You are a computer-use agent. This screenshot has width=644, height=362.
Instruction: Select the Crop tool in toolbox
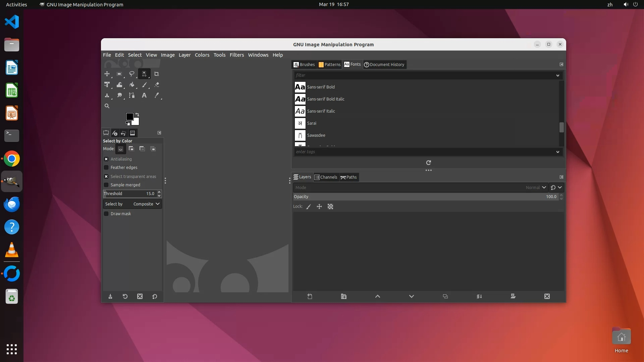pos(156,74)
